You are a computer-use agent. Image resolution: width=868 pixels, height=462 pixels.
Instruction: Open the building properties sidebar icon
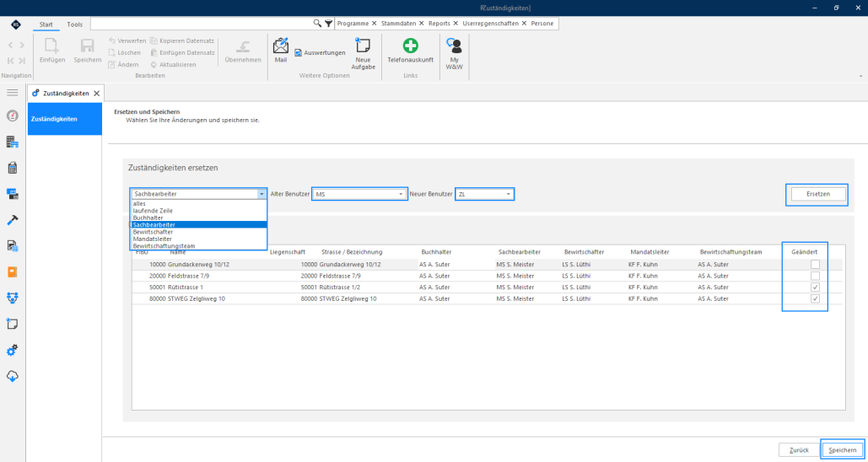click(x=12, y=142)
